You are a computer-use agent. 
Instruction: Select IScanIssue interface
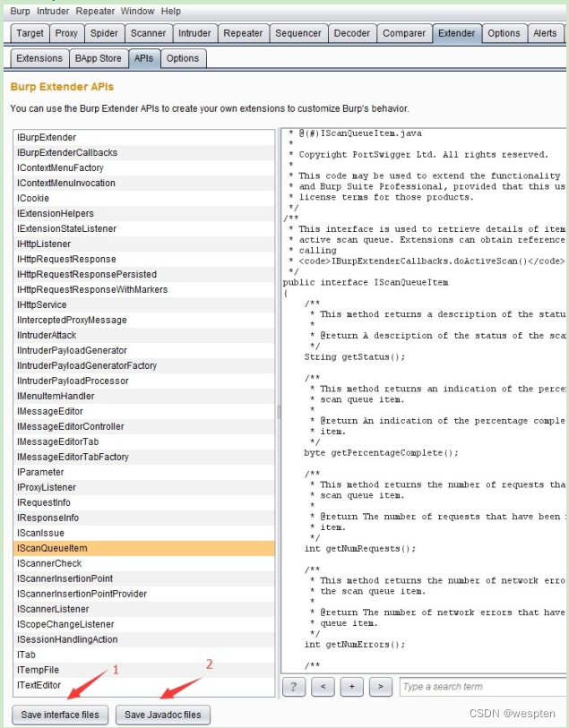pyautogui.click(x=144, y=534)
